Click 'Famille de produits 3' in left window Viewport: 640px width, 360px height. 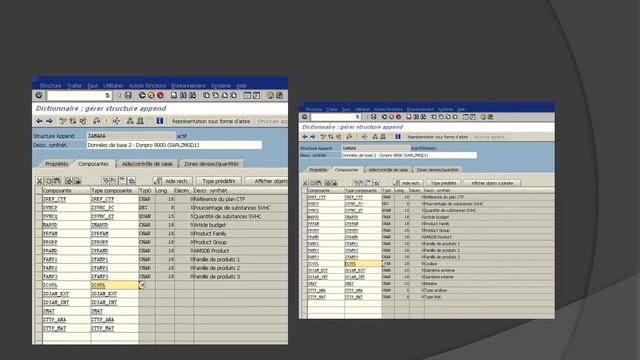coord(217,276)
